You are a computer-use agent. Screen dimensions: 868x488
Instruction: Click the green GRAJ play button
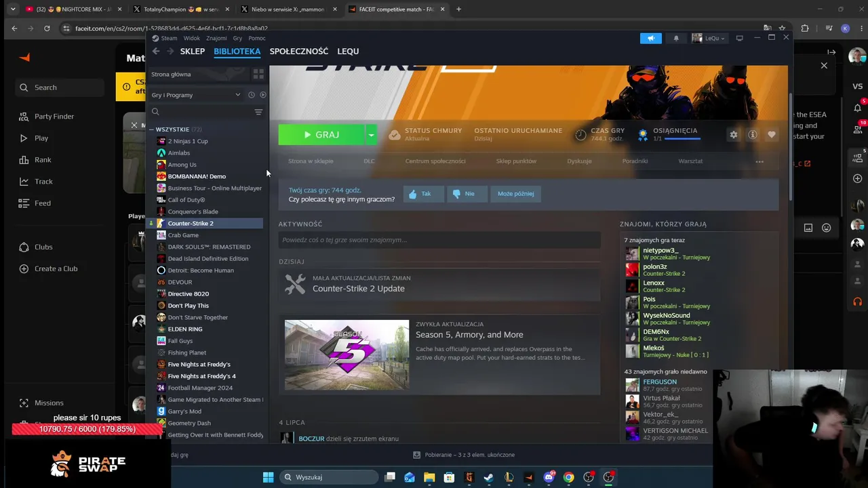pyautogui.click(x=321, y=135)
